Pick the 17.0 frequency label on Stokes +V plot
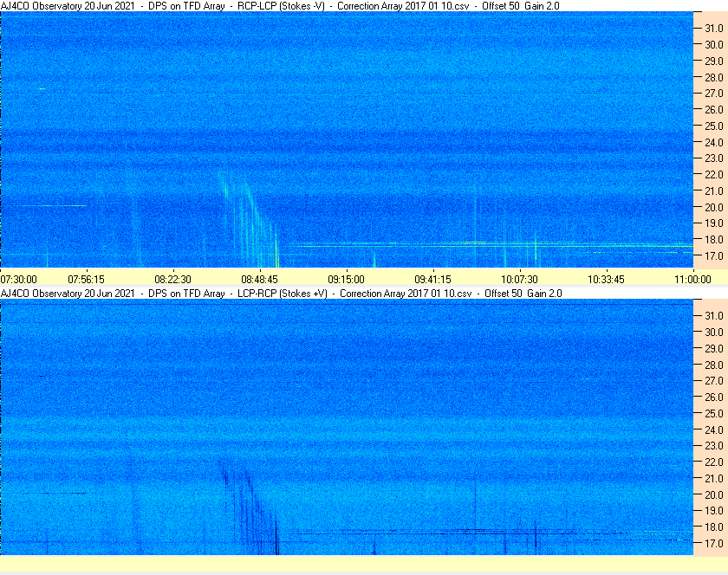The width and height of the screenshot is (728, 575). [x=714, y=543]
